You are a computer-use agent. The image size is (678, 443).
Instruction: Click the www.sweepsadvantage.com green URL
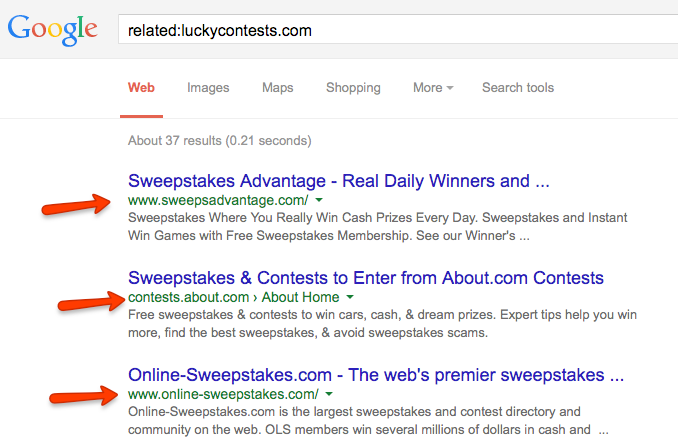[x=217, y=200]
